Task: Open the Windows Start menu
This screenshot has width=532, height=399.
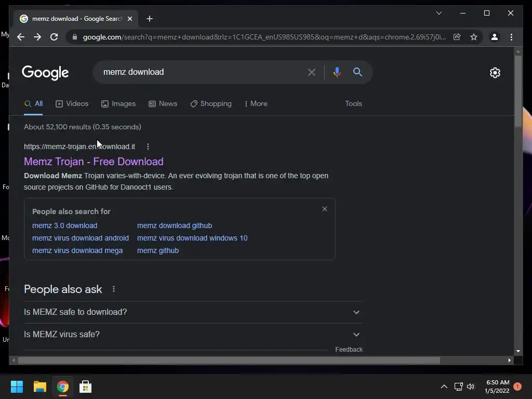Action: (17, 387)
